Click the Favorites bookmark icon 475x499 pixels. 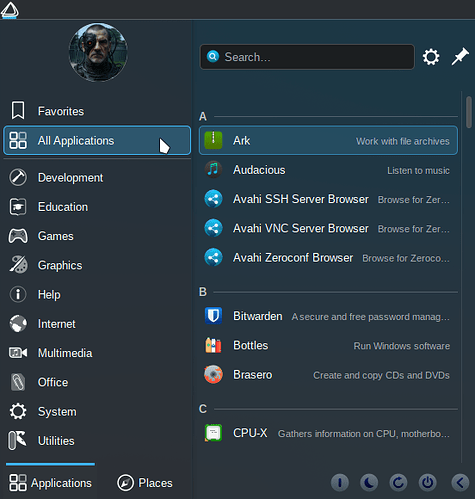18,110
